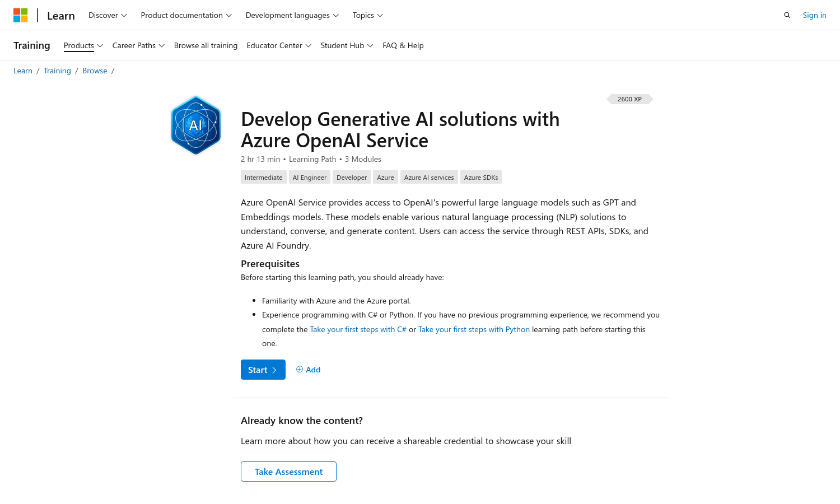
Task: Click Sign in link
Action: (x=814, y=15)
